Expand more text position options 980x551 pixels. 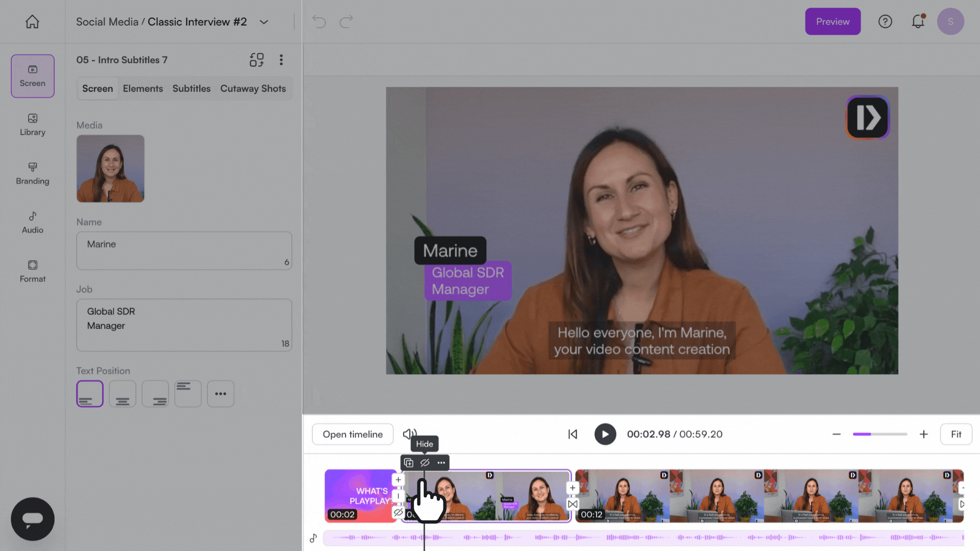click(220, 394)
